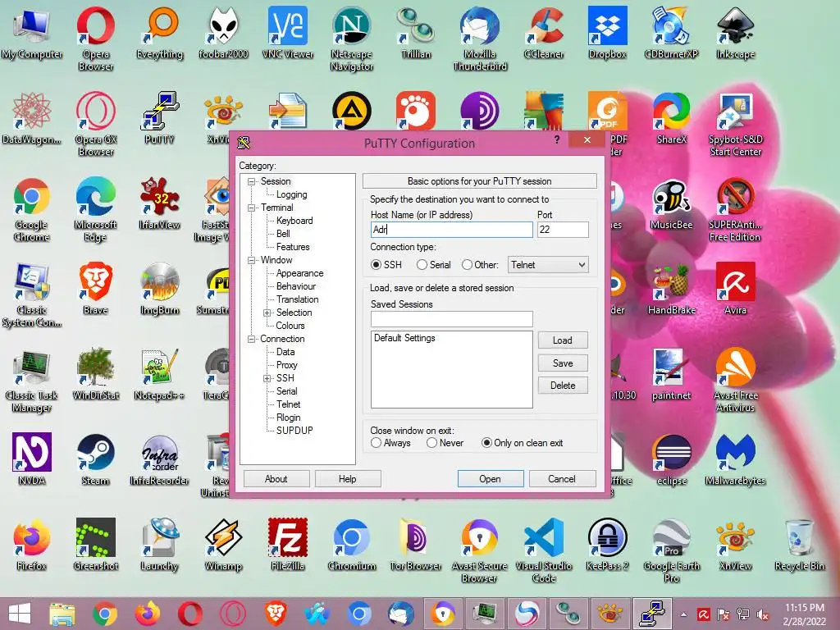This screenshot has width=840, height=630.
Task: Click the Netscape Navigator desktop icon
Action: click(x=351, y=38)
